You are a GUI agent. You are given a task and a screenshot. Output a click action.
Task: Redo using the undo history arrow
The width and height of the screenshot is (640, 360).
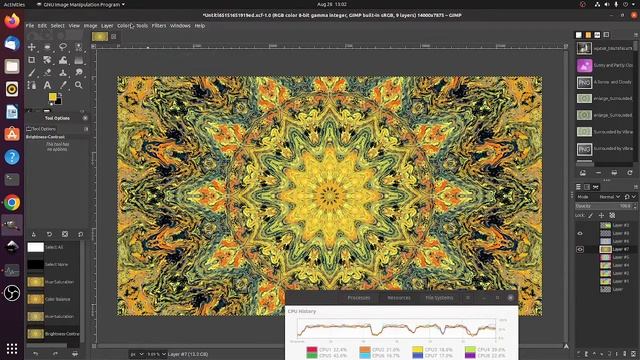pyautogui.click(x=55, y=353)
